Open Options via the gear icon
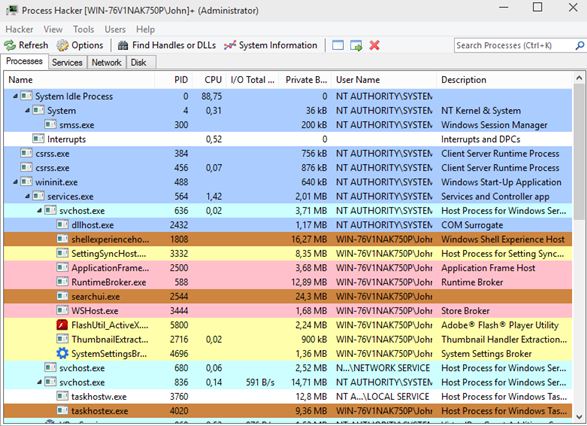Screen dimensions: 587x426 [62, 45]
